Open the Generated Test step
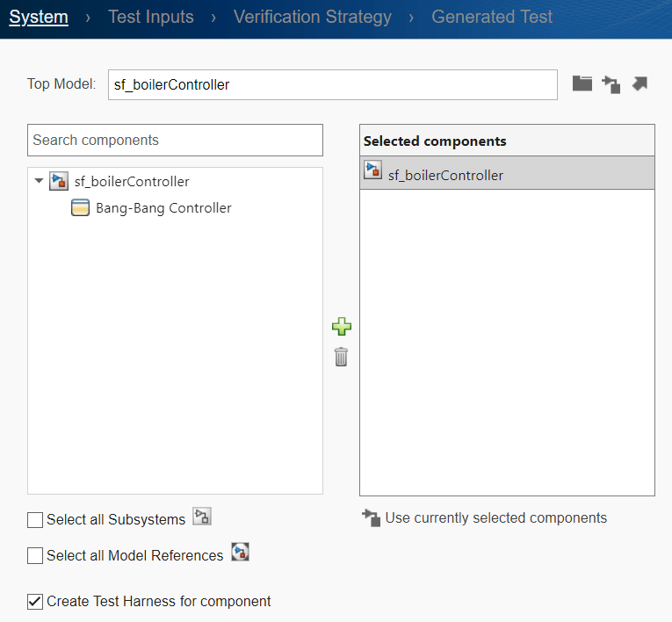Screen dimensions: 672x622 point(492,17)
